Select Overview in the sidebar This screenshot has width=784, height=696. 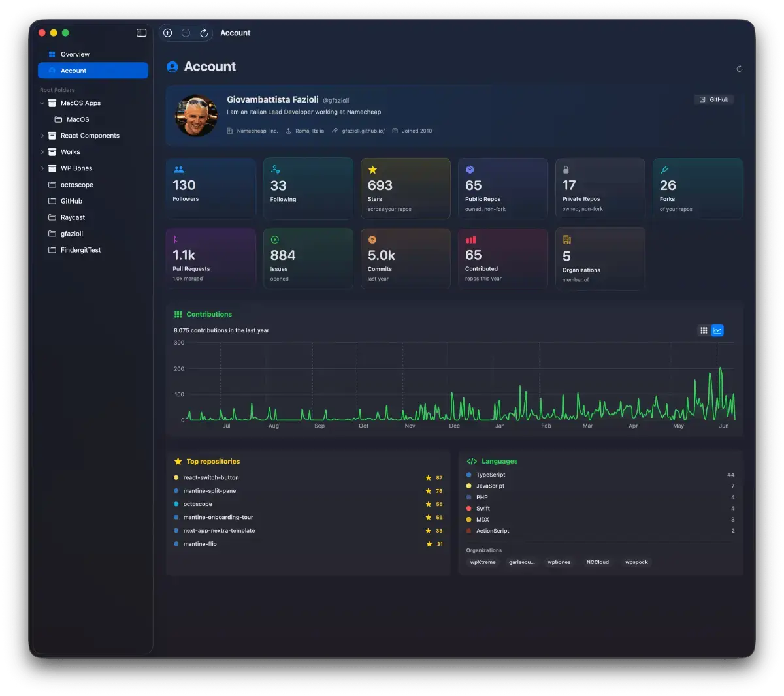[x=93, y=54]
